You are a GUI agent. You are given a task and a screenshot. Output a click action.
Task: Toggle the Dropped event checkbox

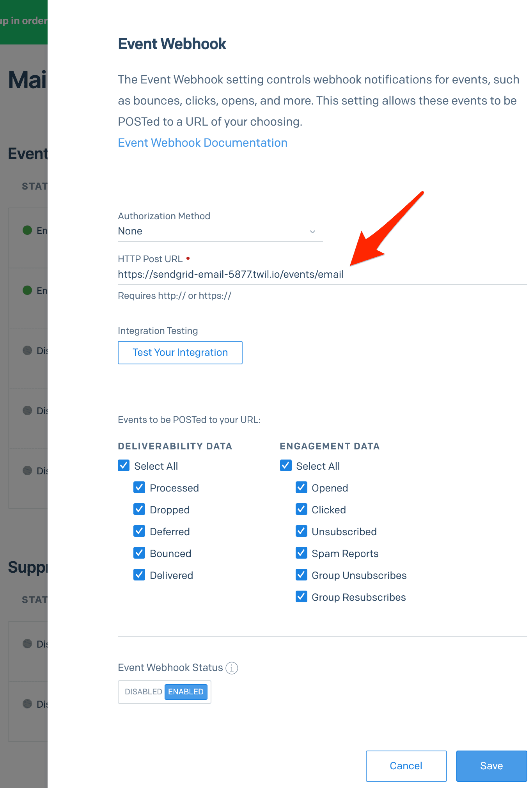139,509
